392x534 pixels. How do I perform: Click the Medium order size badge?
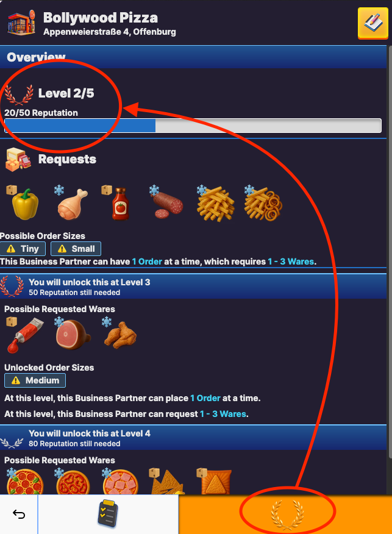[35, 380]
